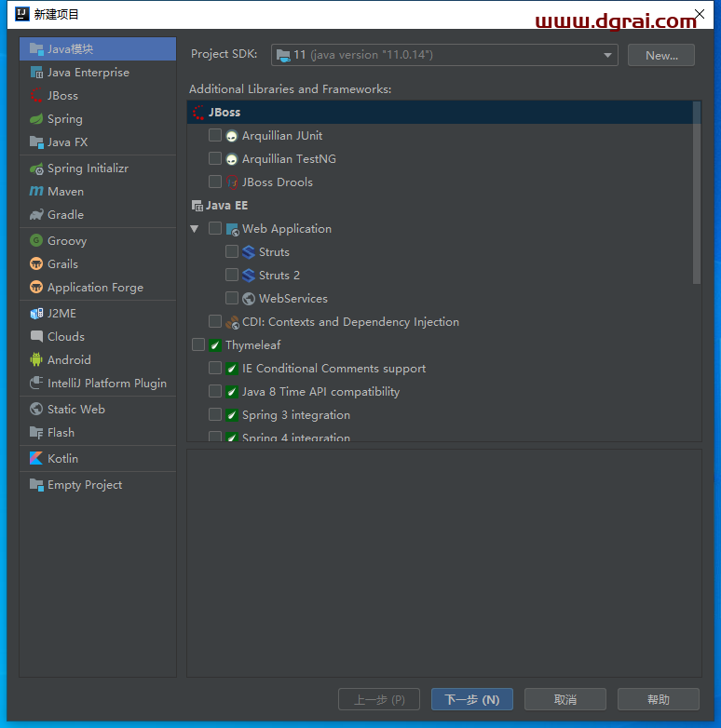Tick the Spring 3 integration checkbox
The height and width of the screenshot is (728, 721).
(214, 414)
